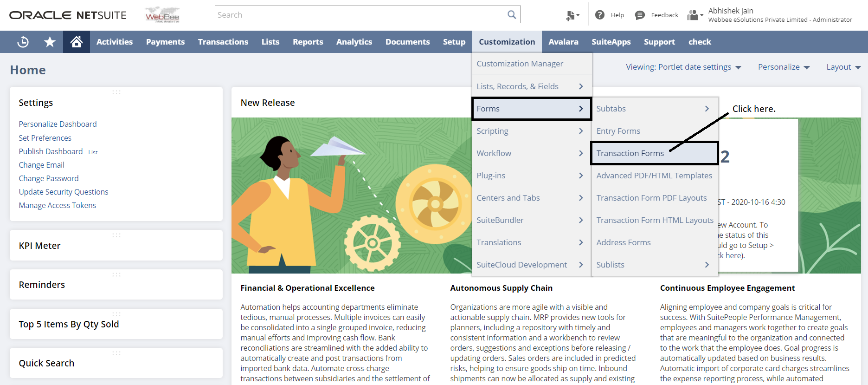Viewport: 868px width, 385px height.
Task: Expand the Forms submenu
Action: pos(532,109)
